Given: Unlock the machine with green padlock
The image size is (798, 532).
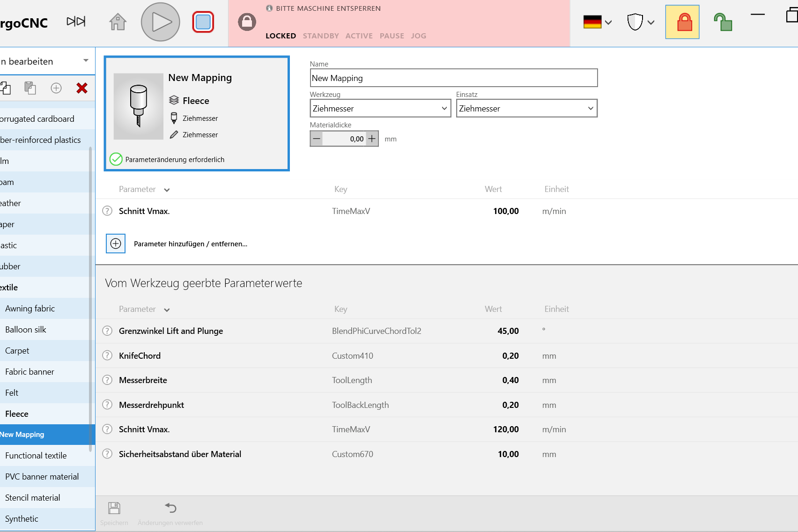Looking at the screenshot, I should pyautogui.click(x=723, y=22).
